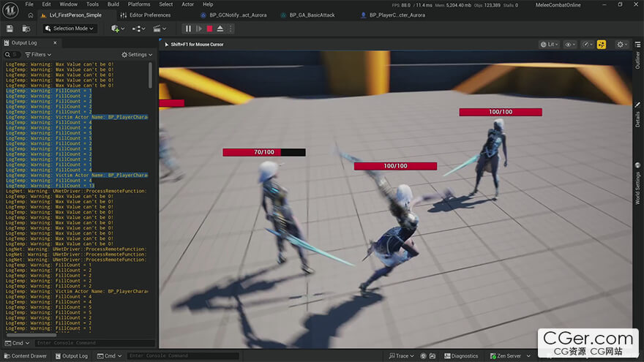Open the Select menu
644x362 pixels.
(x=166, y=4)
